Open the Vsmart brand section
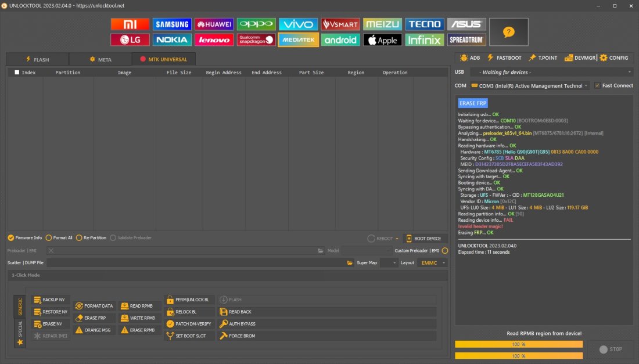639x364 pixels. point(340,24)
